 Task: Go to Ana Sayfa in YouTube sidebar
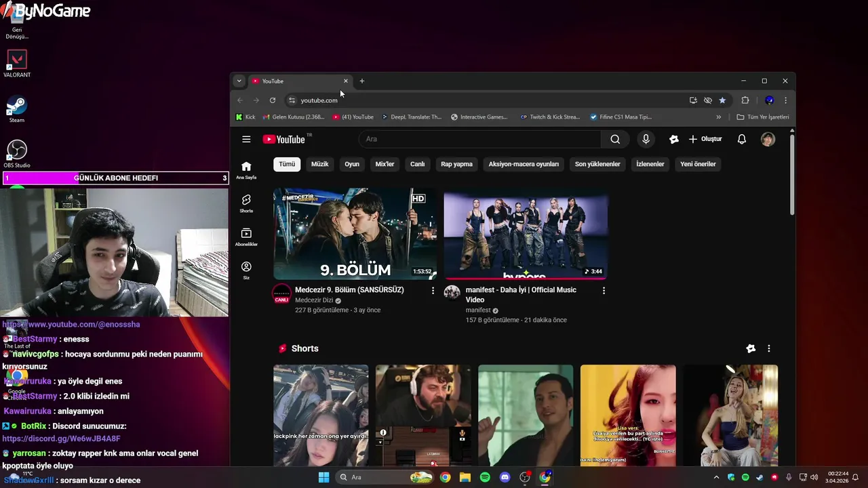[246, 170]
